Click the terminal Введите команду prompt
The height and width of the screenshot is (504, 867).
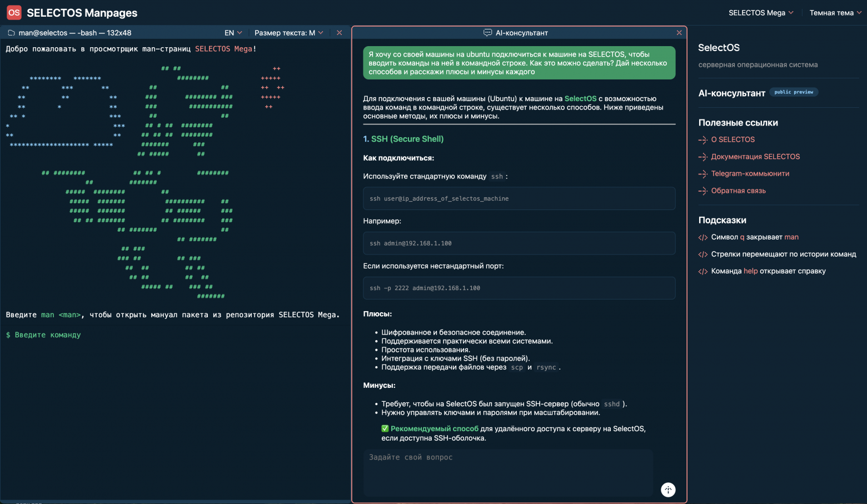pyautogui.click(x=48, y=335)
